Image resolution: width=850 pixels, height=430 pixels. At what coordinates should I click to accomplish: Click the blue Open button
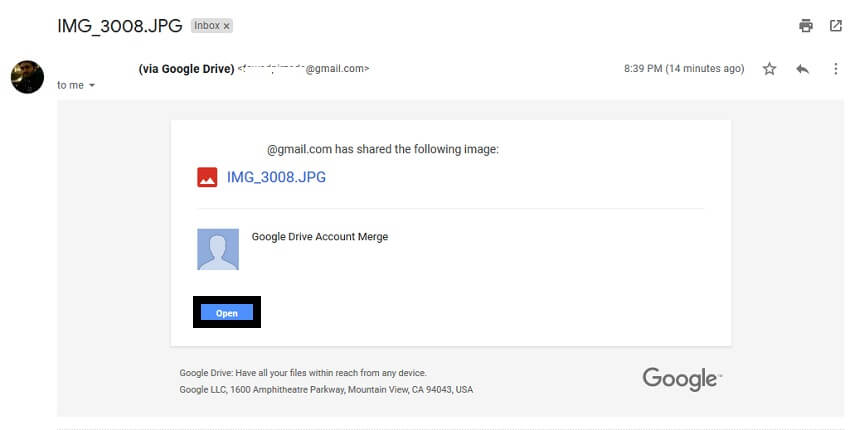click(227, 313)
